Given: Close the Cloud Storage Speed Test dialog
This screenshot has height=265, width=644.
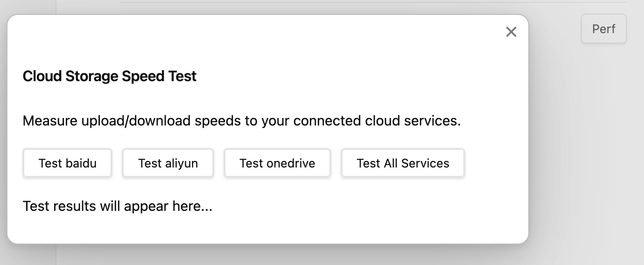Looking at the screenshot, I should (x=511, y=32).
